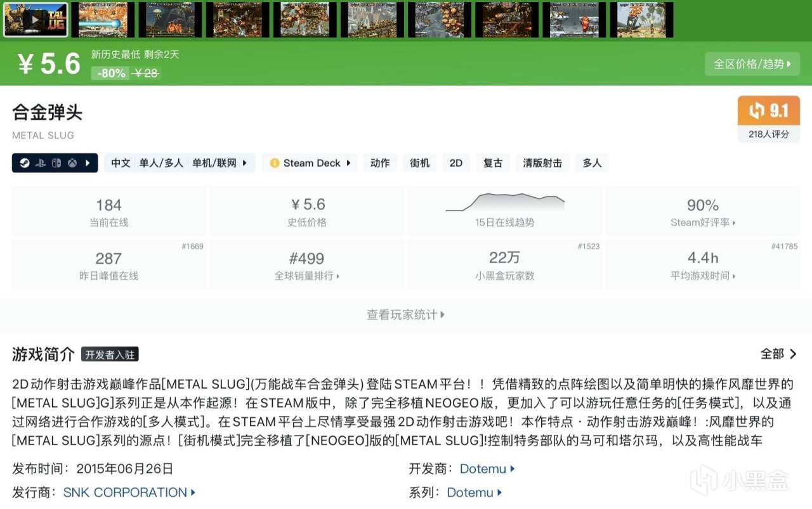Open the fifth screenshot thumbnail in the gallery
This screenshot has width=812, height=509.
[304, 20]
